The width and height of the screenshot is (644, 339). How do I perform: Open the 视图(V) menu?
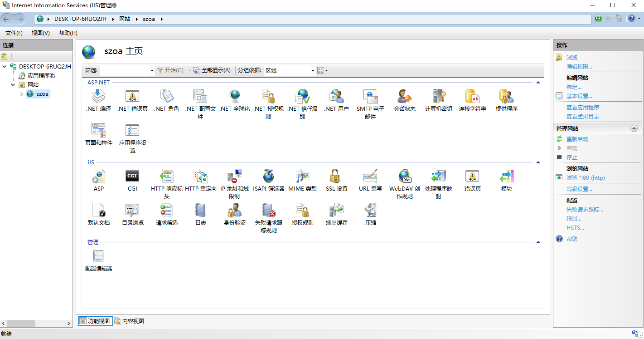coord(40,33)
